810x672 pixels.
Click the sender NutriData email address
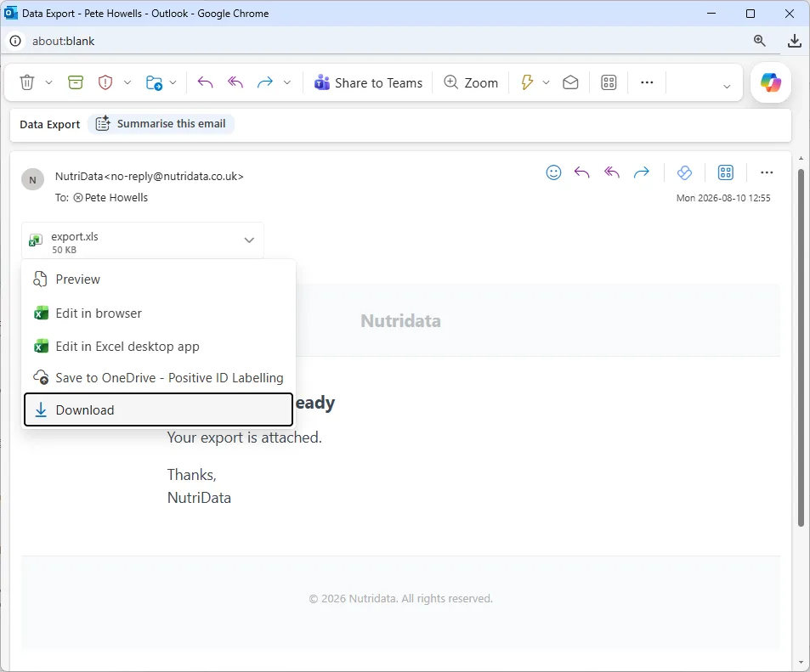(x=150, y=176)
